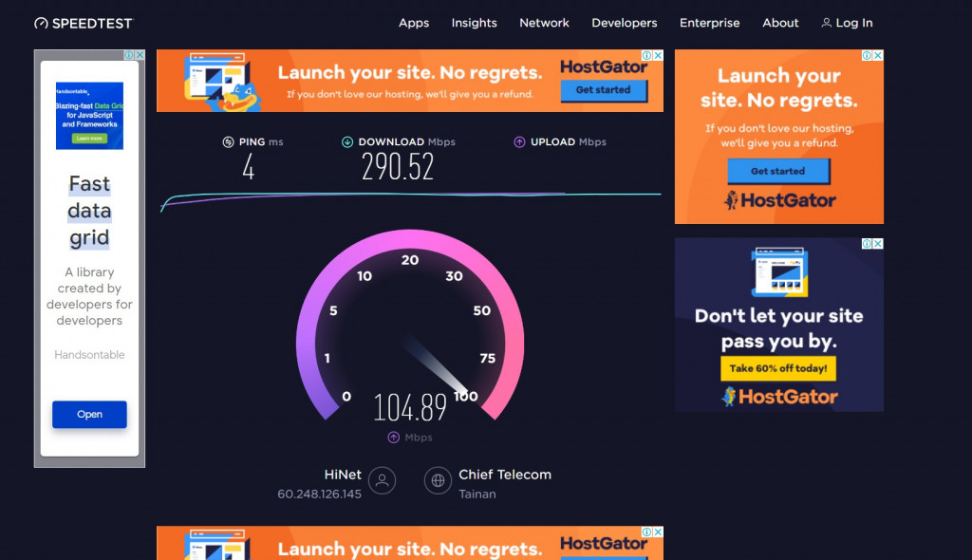Click the Handsontable ad thumbnail image

point(89,116)
